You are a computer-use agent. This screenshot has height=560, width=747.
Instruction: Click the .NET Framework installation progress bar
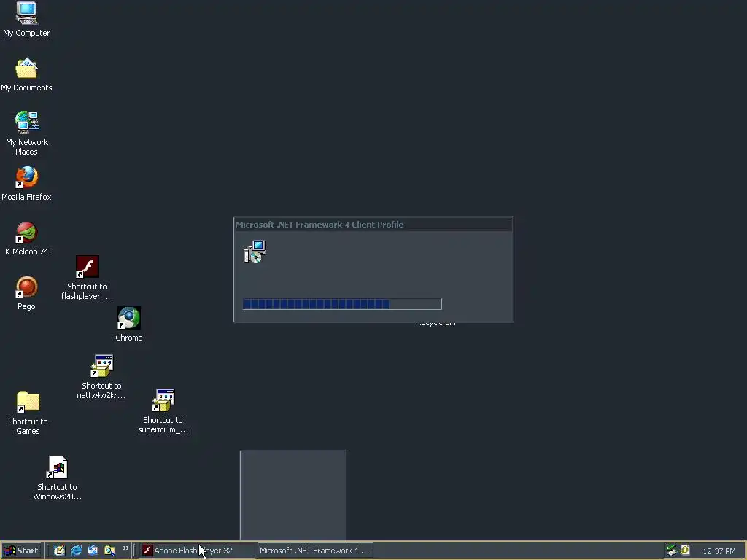coord(343,304)
